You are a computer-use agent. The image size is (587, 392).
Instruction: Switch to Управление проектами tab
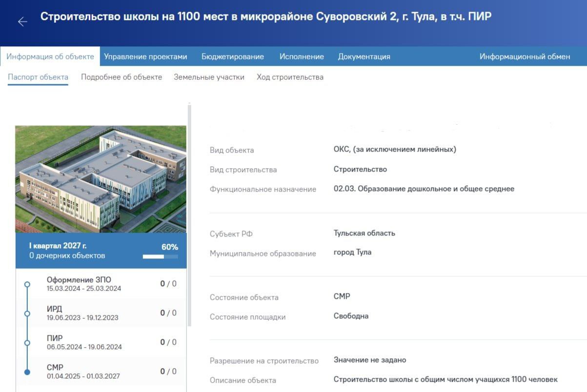pyautogui.click(x=145, y=57)
